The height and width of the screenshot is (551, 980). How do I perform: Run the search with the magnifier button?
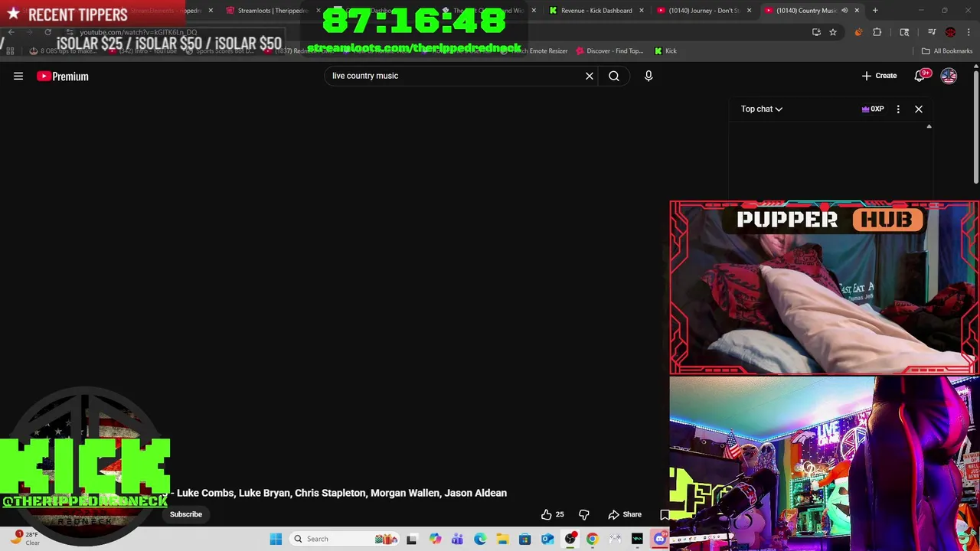(614, 76)
